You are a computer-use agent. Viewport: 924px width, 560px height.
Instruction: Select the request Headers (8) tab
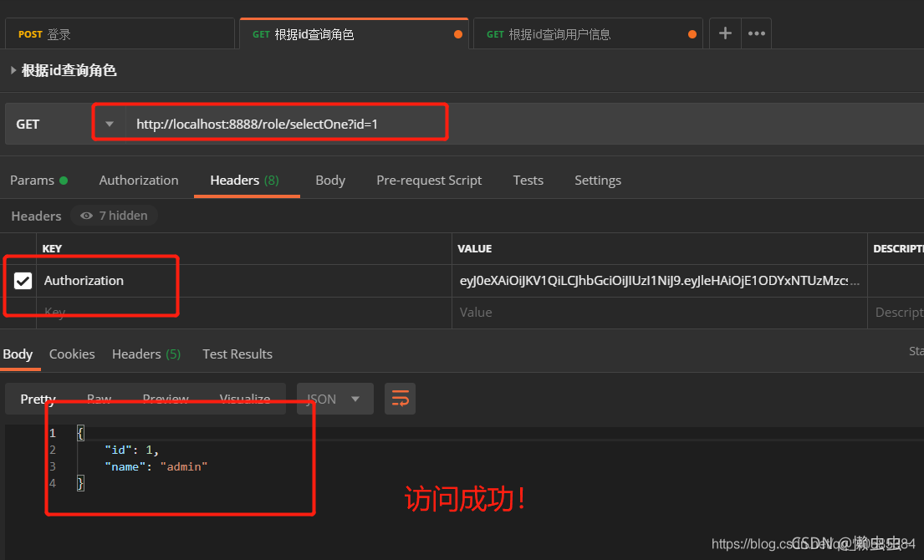tap(244, 181)
